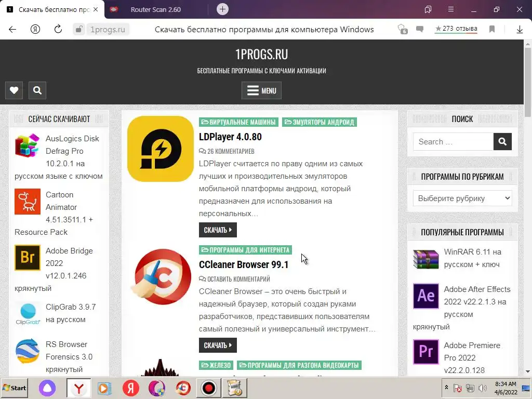Click СКАЧАТЬ button under LDPlayer

tap(218, 230)
